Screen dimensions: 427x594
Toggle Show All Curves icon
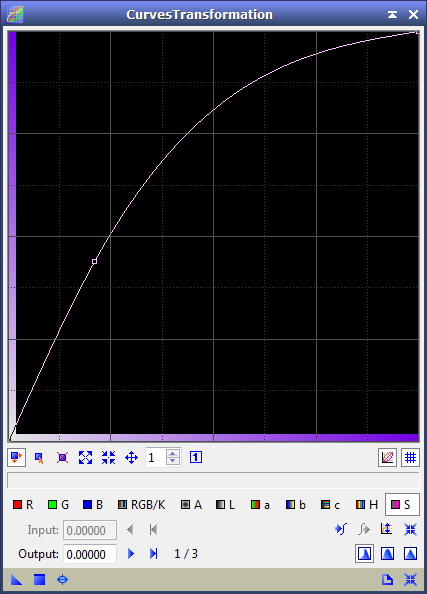[387, 458]
